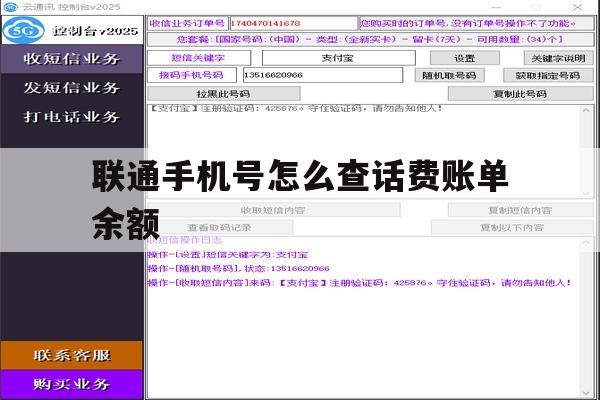Screen dimensions: 600x400
Task: Click the 5G cloud logo icon
Action: (24, 30)
